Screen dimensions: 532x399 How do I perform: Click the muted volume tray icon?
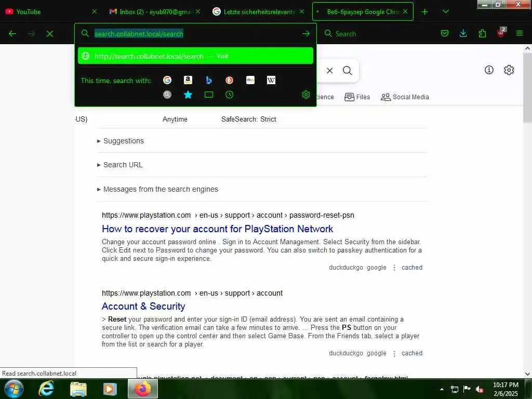(x=480, y=389)
